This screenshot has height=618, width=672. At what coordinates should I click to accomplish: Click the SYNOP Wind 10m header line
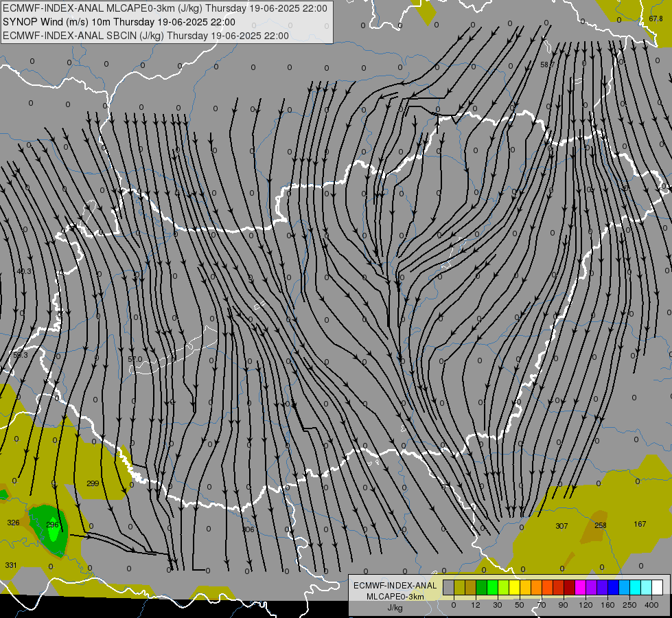pos(119,22)
